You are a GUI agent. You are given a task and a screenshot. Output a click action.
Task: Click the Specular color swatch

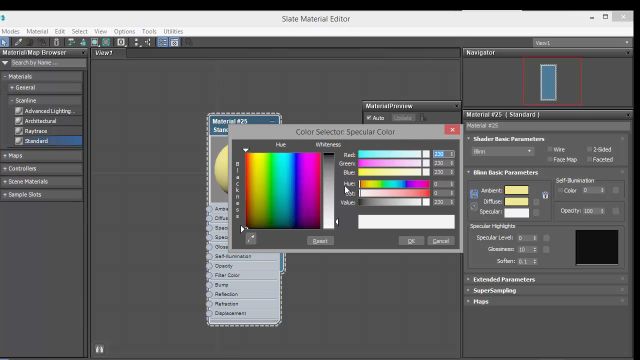516,212
